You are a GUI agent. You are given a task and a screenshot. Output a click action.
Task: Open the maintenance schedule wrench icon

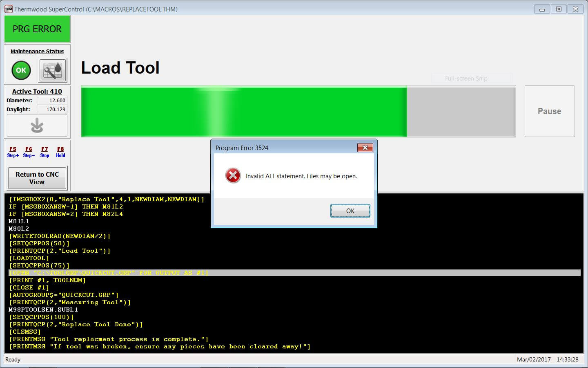53,70
